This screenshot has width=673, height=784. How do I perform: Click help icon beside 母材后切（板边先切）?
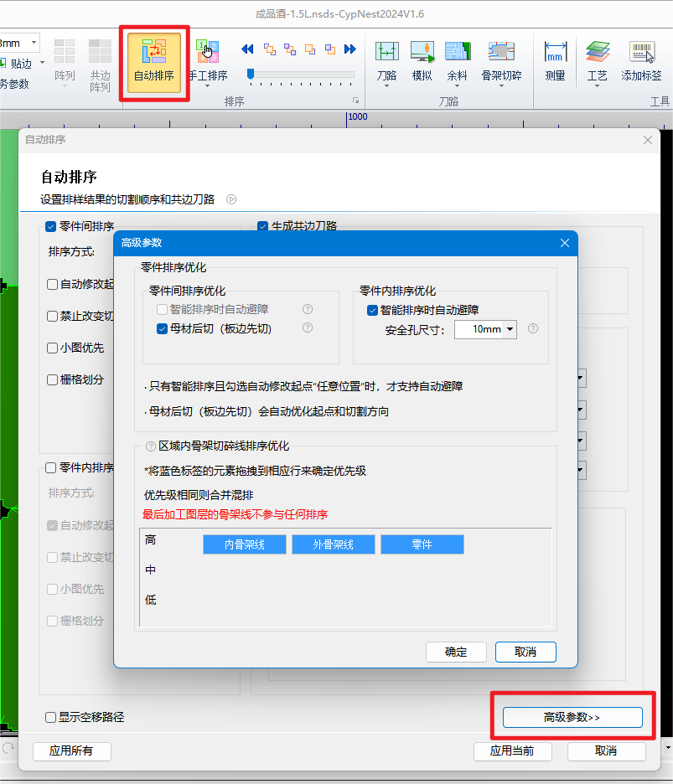pos(308,328)
